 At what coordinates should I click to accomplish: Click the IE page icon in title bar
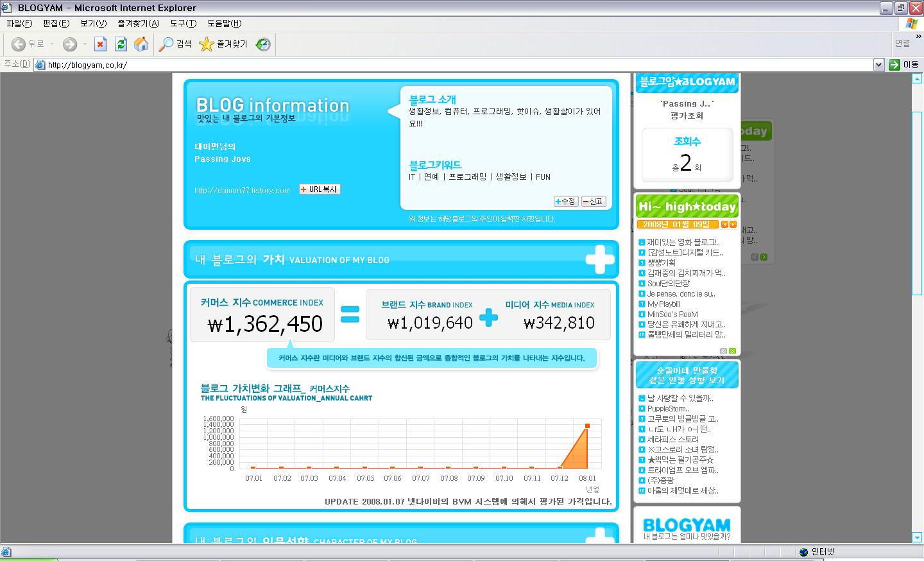pos(7,8)
